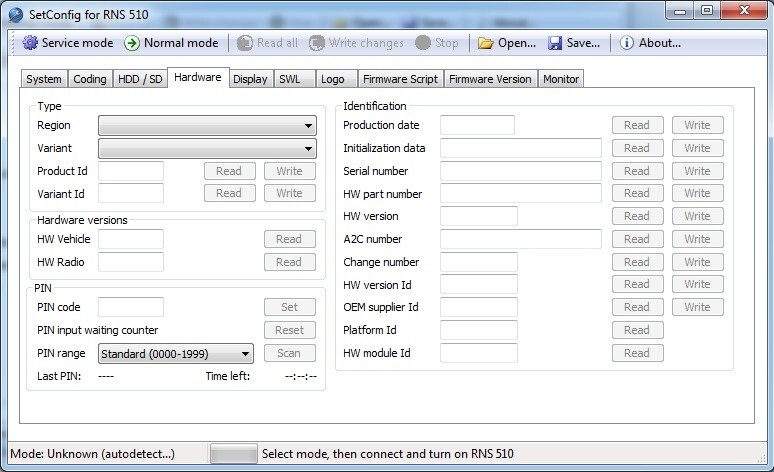Click the Open folder icon
The image size is (774, 472).
[486, 43]
